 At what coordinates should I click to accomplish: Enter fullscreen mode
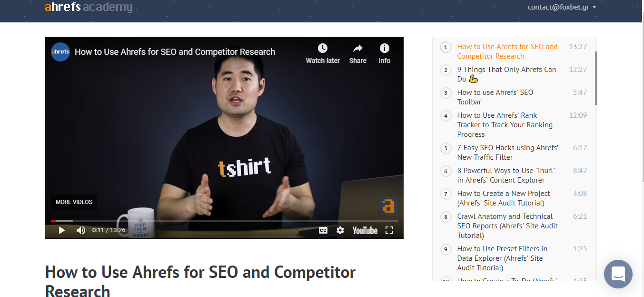point(389,230)
